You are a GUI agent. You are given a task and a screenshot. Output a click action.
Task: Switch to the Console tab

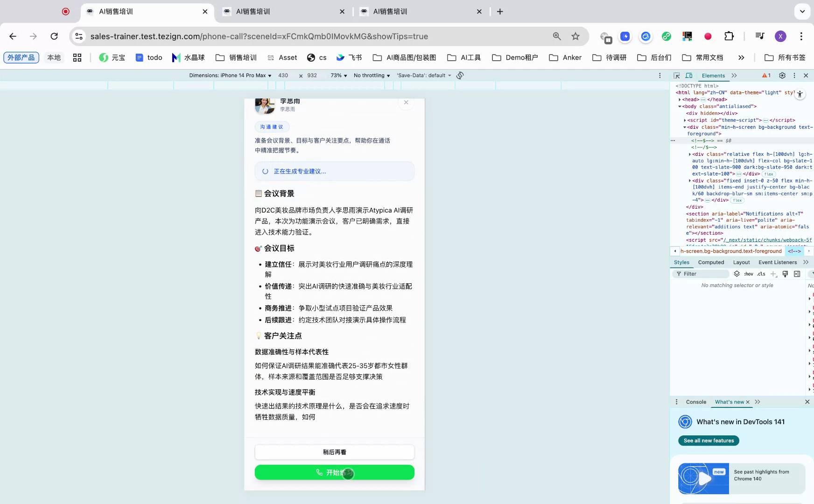coord(695,402)
